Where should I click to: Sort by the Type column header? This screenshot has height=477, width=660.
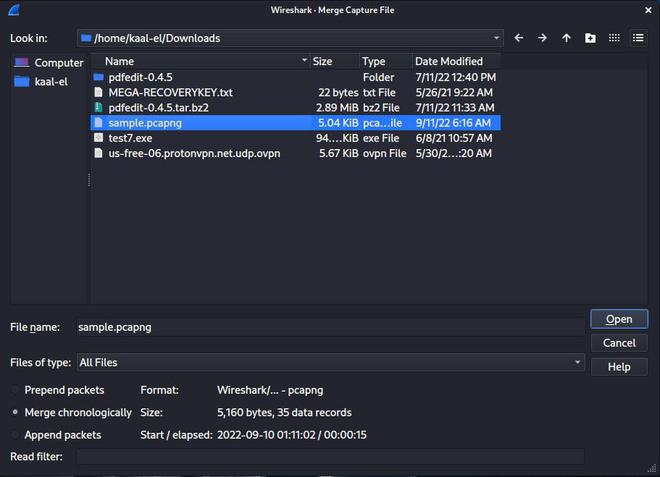pos(386,61)
